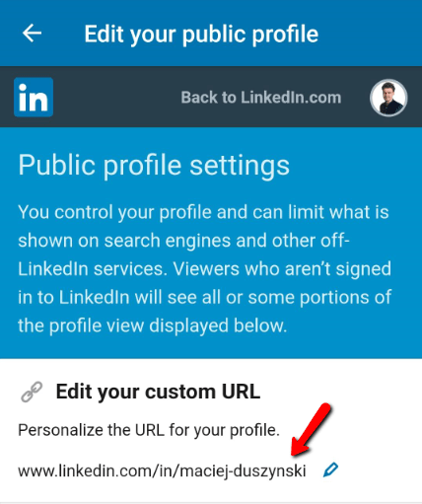Click the chain link icon
422x504 pixels.
click(x=32, y=392)
